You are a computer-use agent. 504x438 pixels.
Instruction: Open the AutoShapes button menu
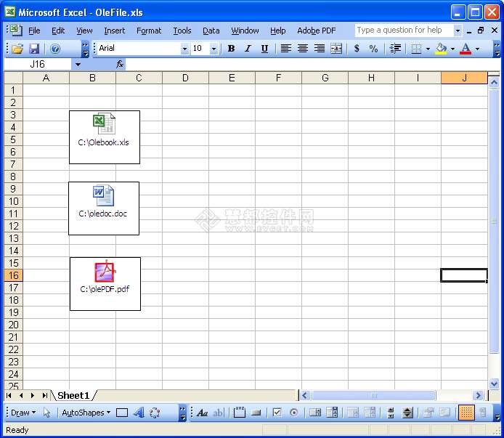[x=86, y=413]
